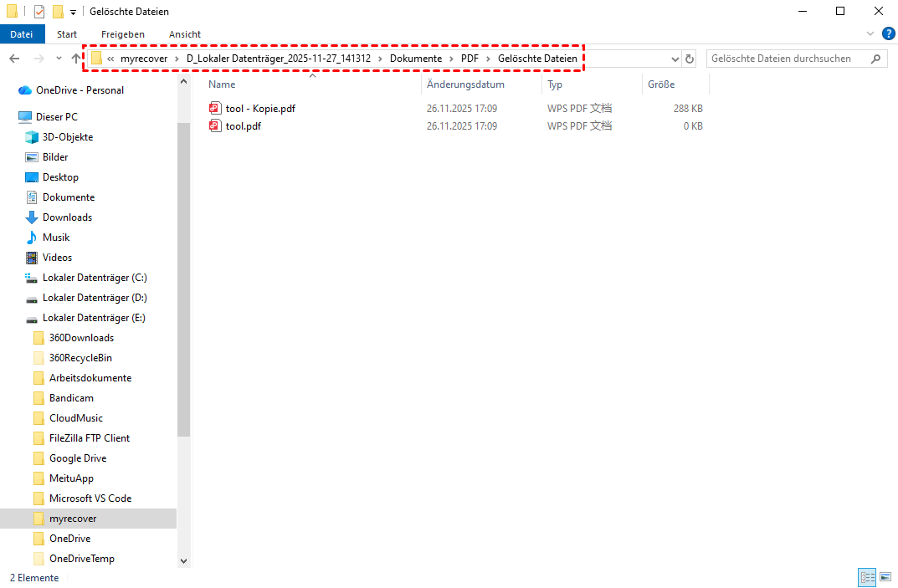Click the PDF icon of tool.pdf

215,126
